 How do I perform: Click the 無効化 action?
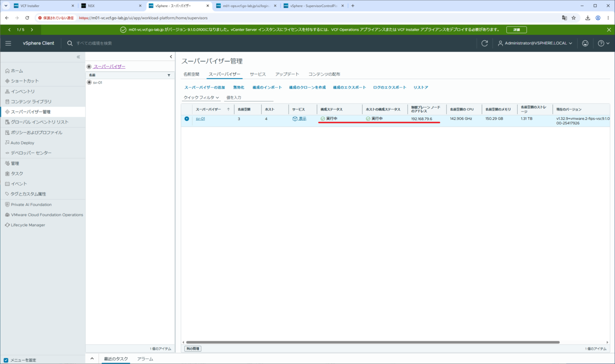point(239,88)
